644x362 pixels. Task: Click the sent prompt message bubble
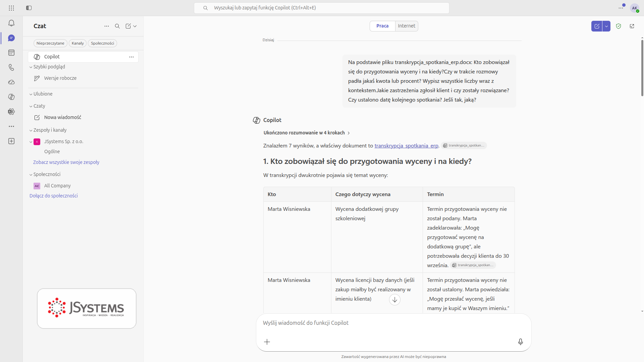coord(429,81)
